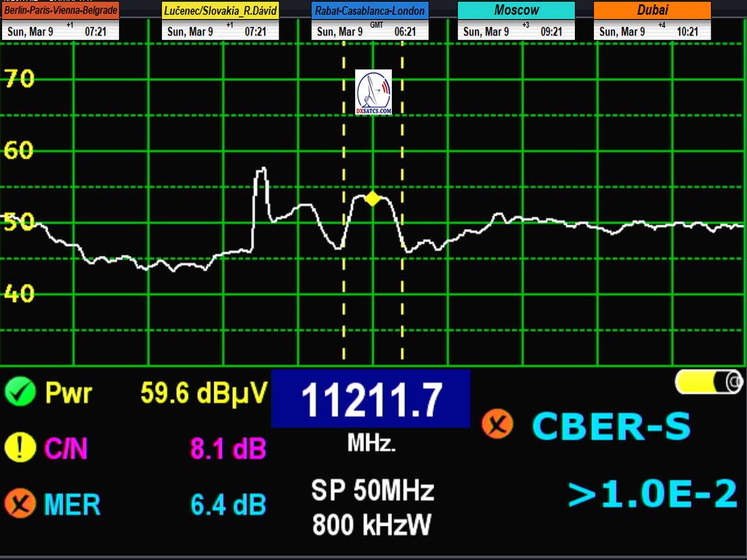Select the Rabat-Casablanca-London time zone tab
Image resolution: width=747 pixels, height=560 pixels.
click(x=370, y=11)
